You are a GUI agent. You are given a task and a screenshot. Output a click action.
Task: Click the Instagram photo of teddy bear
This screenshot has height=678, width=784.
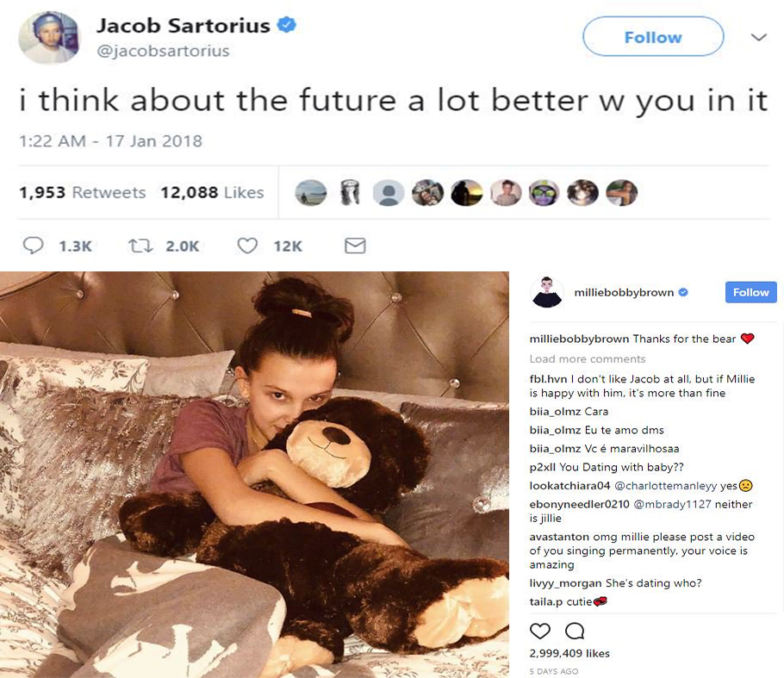click(x=254, y=475)
